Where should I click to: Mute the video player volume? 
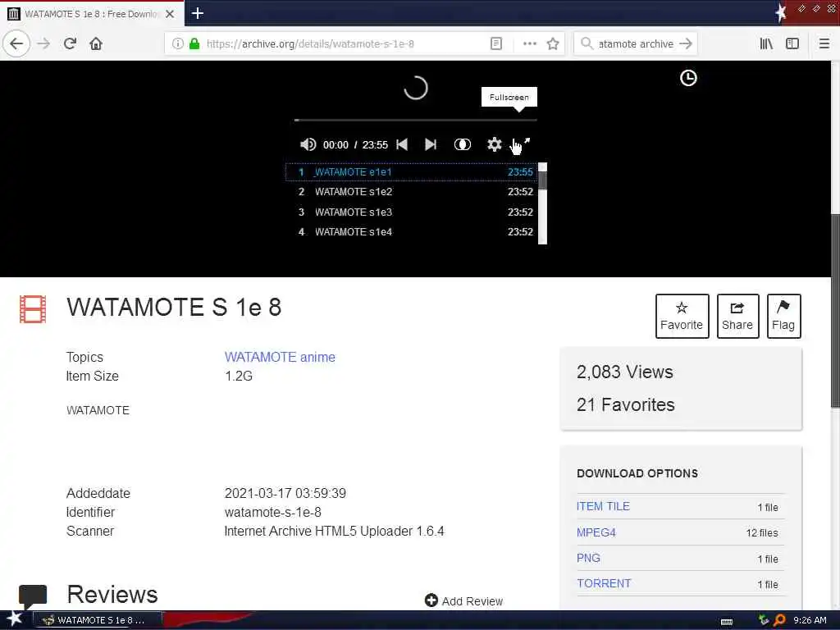coord(308,144)
